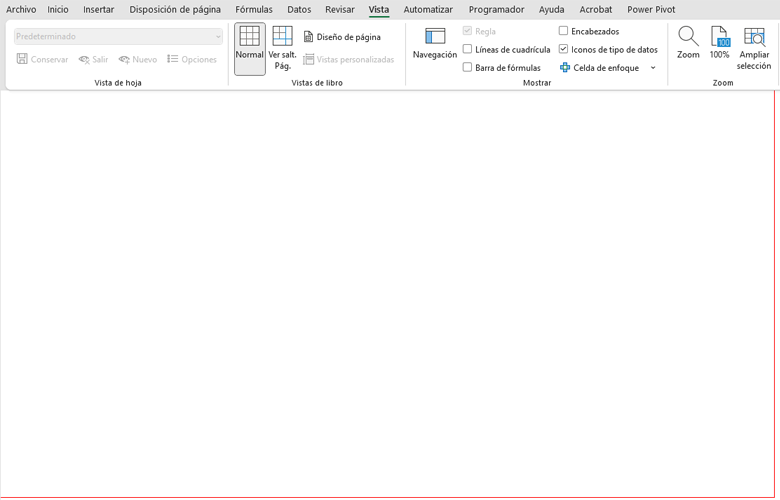This screenshot has width=780, height=500.
Task: Expand the Celda de enfoque dropdown arrow
Action: pos(653,68)
